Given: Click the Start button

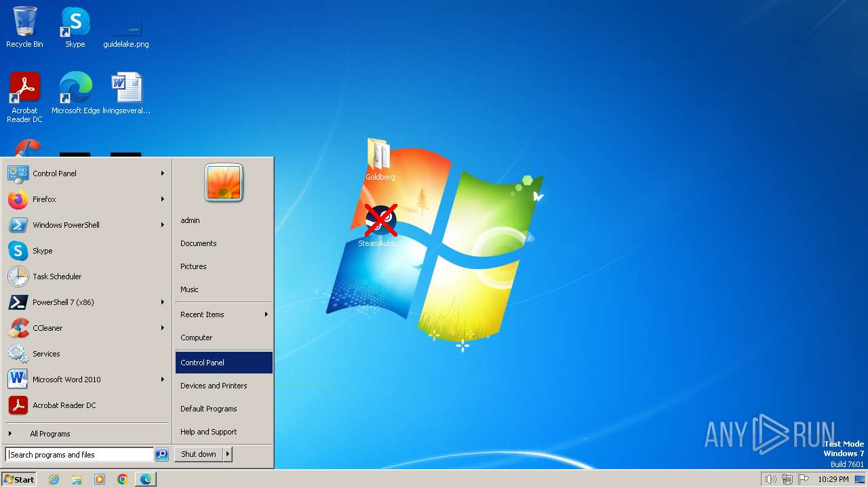Looking at the screenshot, I should pyautogui.click(x=19, y=479).
